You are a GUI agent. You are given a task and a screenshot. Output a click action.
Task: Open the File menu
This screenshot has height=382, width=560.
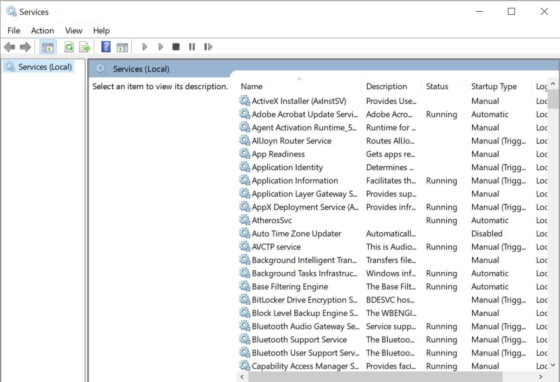(x=14, y=31)
